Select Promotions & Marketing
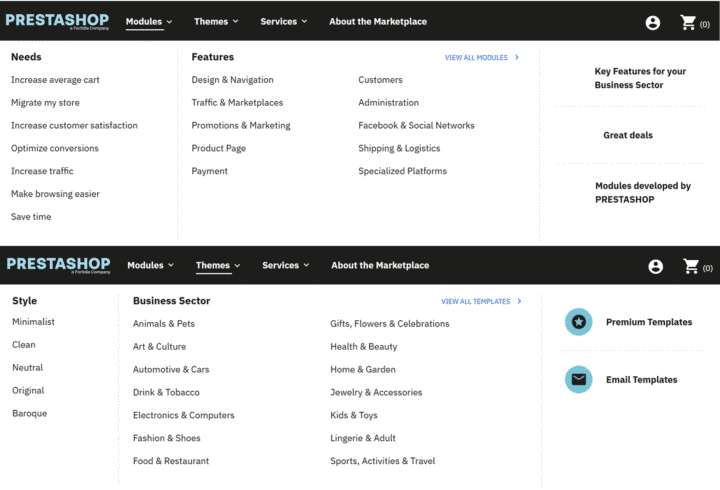This screenshot has width=720, height=490. click(241, 125)
